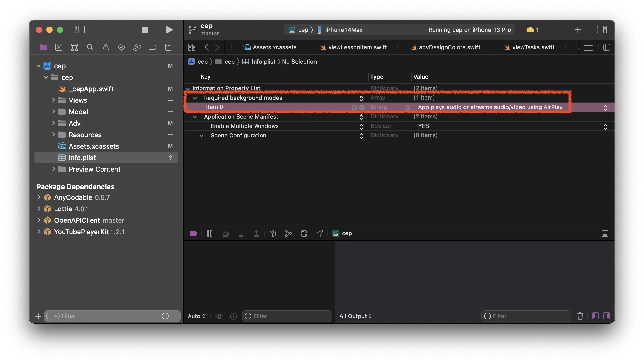Expand the Lottie package dependency

(39, 209)
